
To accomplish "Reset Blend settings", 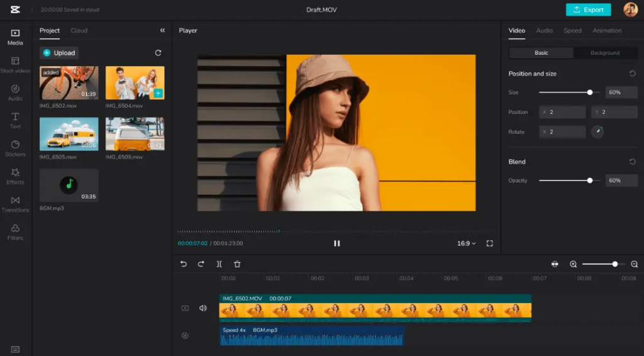I will click(633, 162).
